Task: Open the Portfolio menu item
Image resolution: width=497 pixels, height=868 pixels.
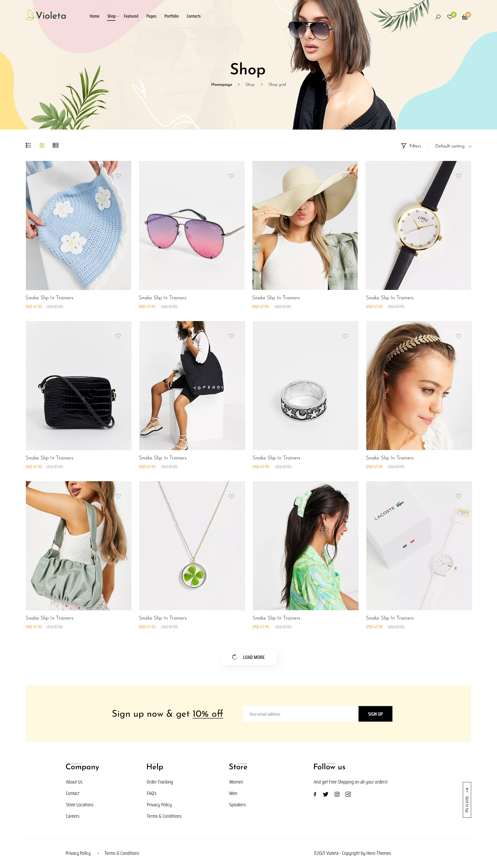Action: pos(171,16)
